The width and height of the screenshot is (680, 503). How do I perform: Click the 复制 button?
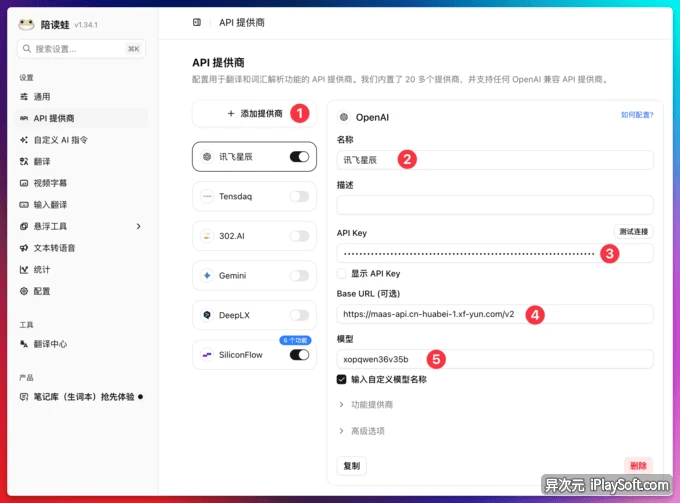(352, 466)
